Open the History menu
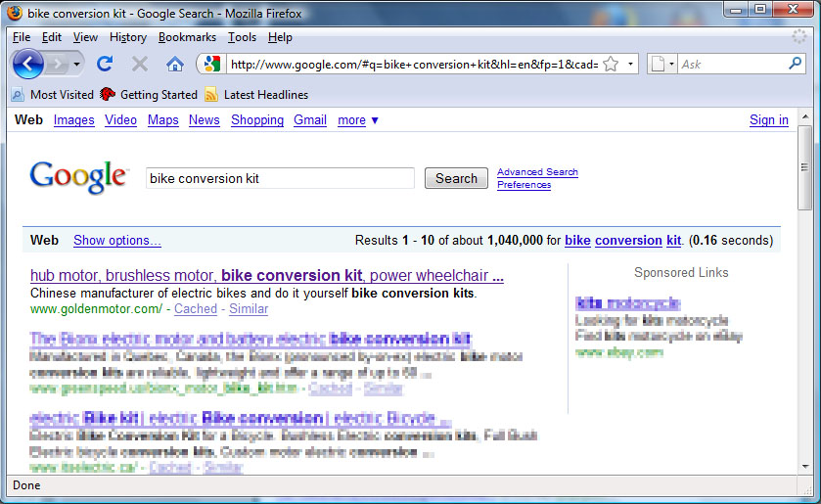The width and height of the screenshot is (821, 504). 128,37
